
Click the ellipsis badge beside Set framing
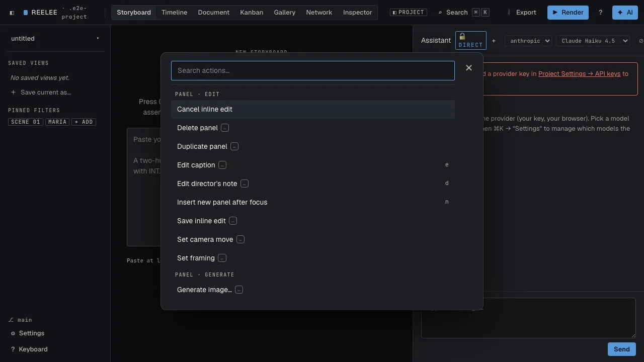coord(222,258)
